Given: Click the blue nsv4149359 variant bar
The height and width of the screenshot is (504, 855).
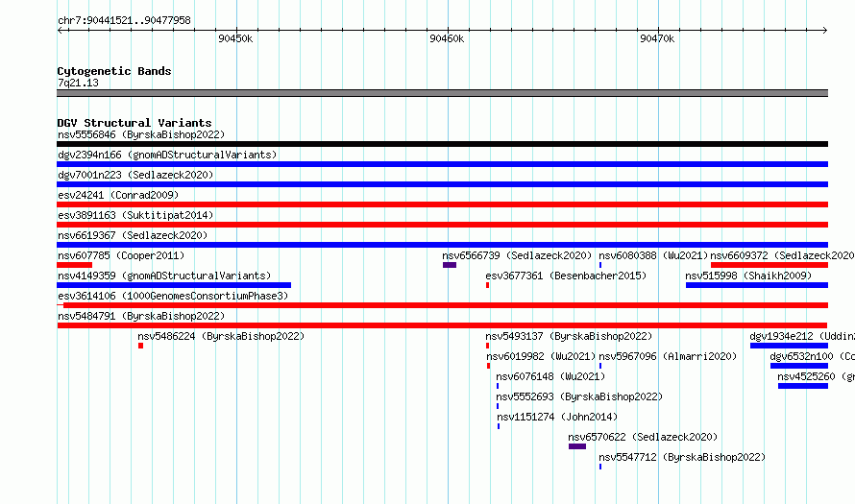Looking at the screenshot, I should (174, 285).
